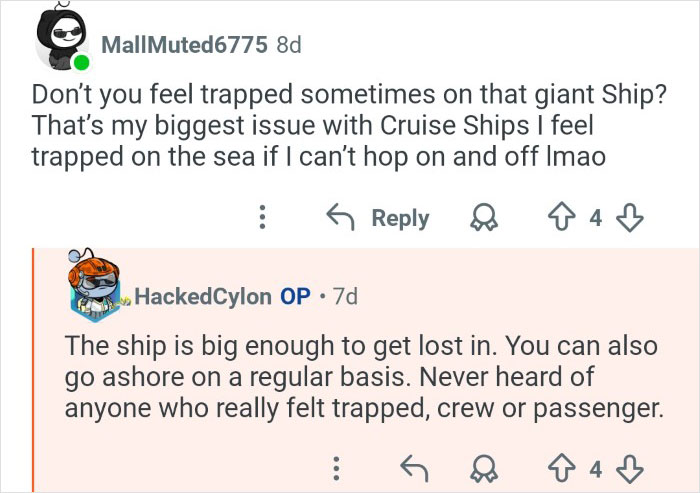Screen dimensions: 700x493
Task: Click the HackedCylon username
Action: [202, 296]
